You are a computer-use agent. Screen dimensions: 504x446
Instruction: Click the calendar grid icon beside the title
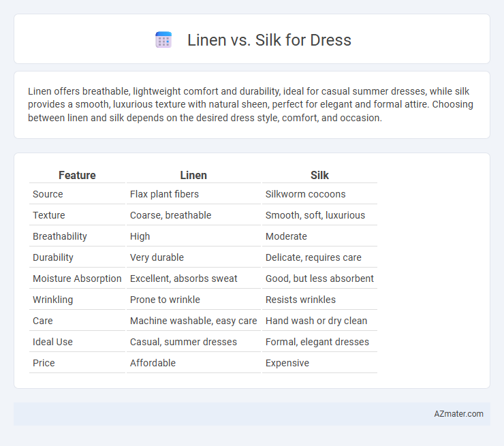(163, 40)
